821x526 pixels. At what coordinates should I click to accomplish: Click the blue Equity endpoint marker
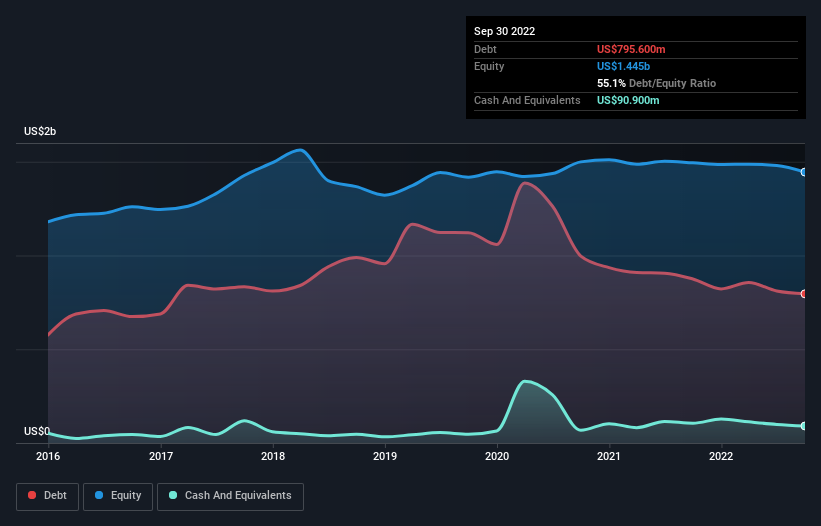804,172
